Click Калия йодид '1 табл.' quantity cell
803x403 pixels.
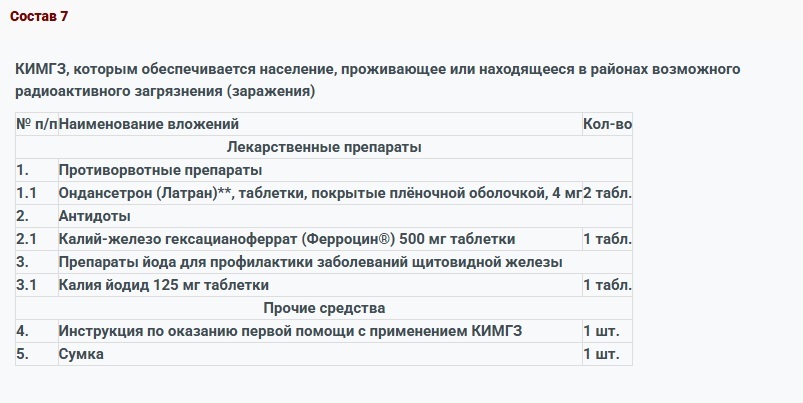pos(607,285)
